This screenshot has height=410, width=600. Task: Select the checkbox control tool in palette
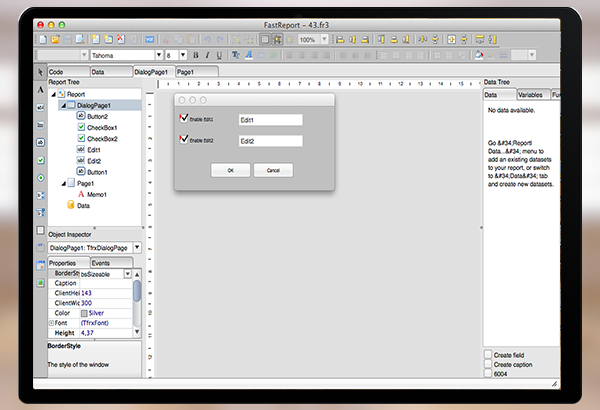41,159
